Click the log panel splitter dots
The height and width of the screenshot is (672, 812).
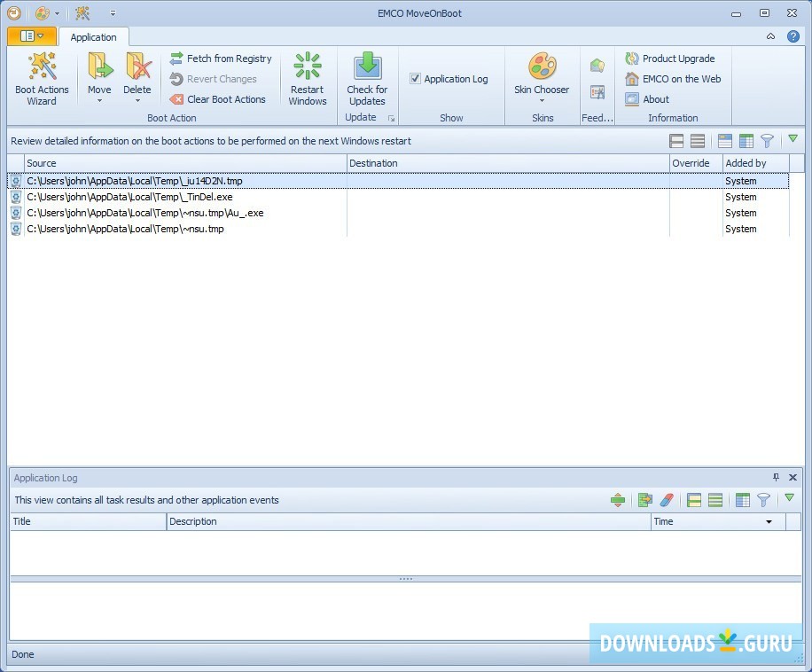click(406, 579)
